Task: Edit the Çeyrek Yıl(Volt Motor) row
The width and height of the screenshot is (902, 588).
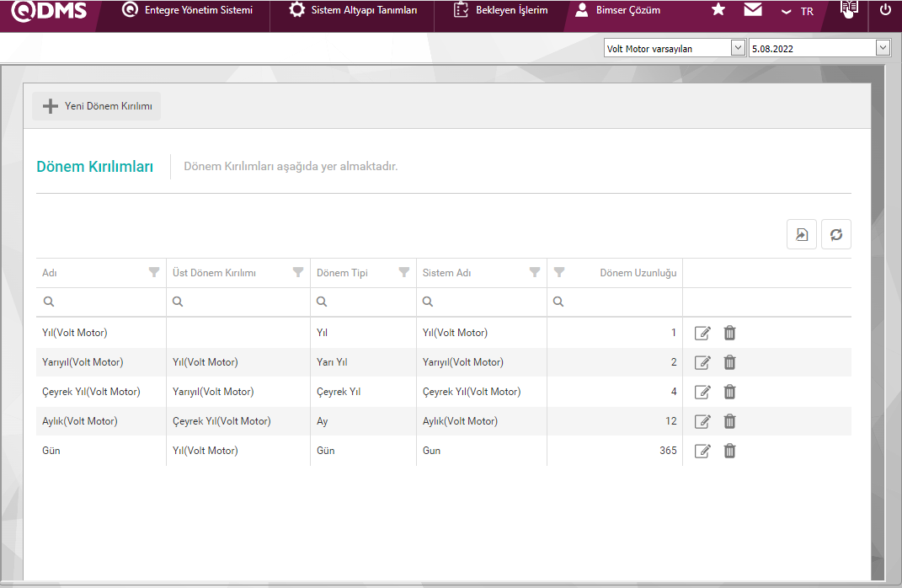Action: (x=702, y=392)
